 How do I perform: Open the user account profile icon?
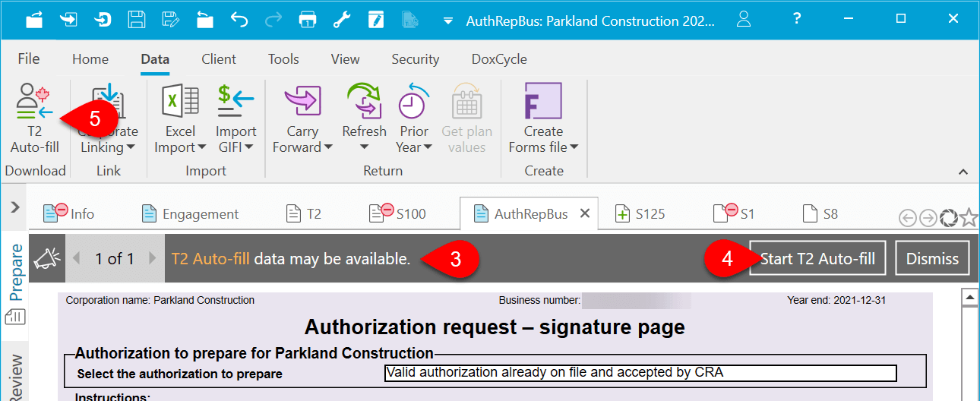click(744, 19)
